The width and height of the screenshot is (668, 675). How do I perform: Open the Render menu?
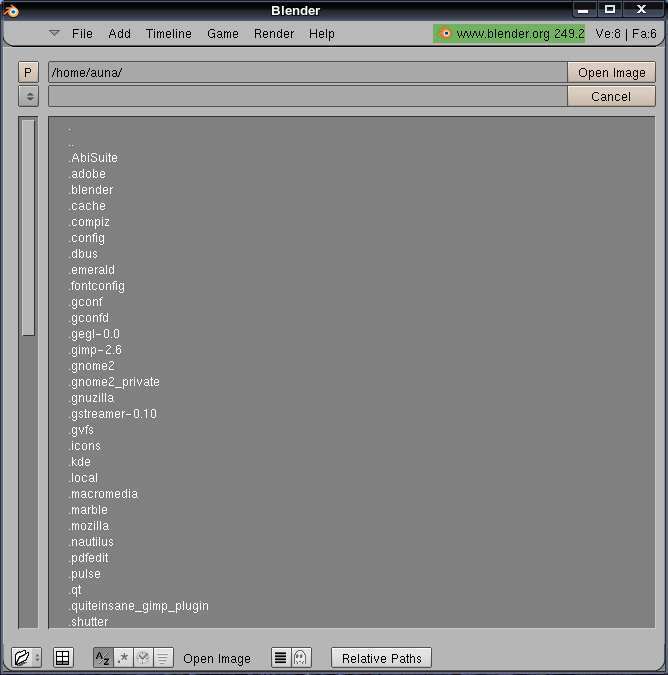[x=274, y=34]
